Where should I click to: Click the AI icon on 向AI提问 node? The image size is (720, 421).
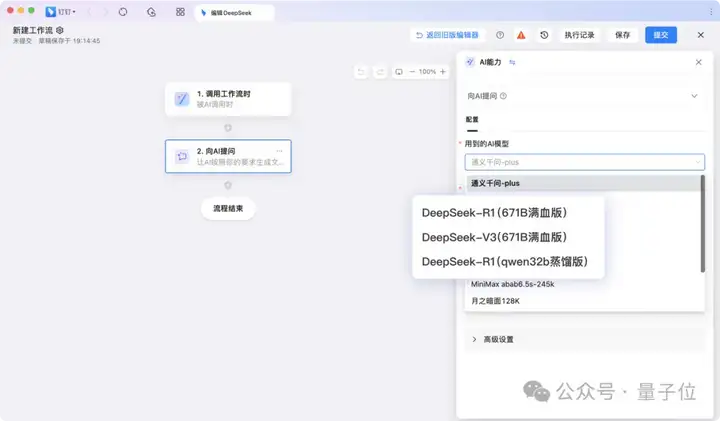pyautogui.click(x=182, y=156)
